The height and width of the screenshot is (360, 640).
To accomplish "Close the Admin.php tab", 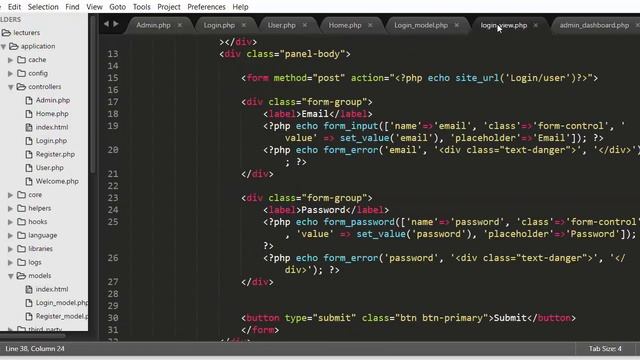I will (180, 25).
